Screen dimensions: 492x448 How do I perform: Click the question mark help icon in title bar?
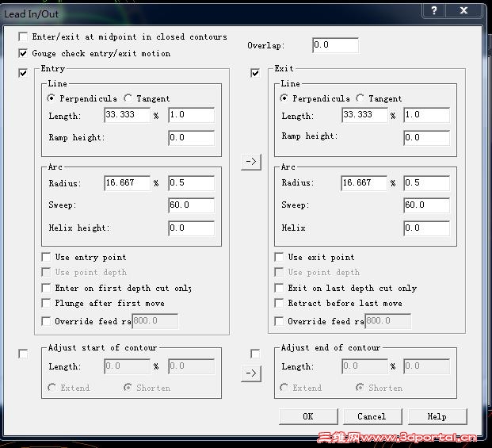pyautogui.click(x=434, y=11)
